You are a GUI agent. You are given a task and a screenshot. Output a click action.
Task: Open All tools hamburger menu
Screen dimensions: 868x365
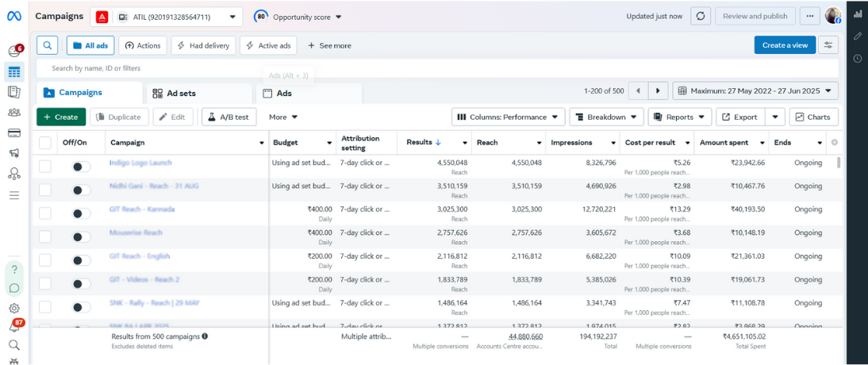14,195
